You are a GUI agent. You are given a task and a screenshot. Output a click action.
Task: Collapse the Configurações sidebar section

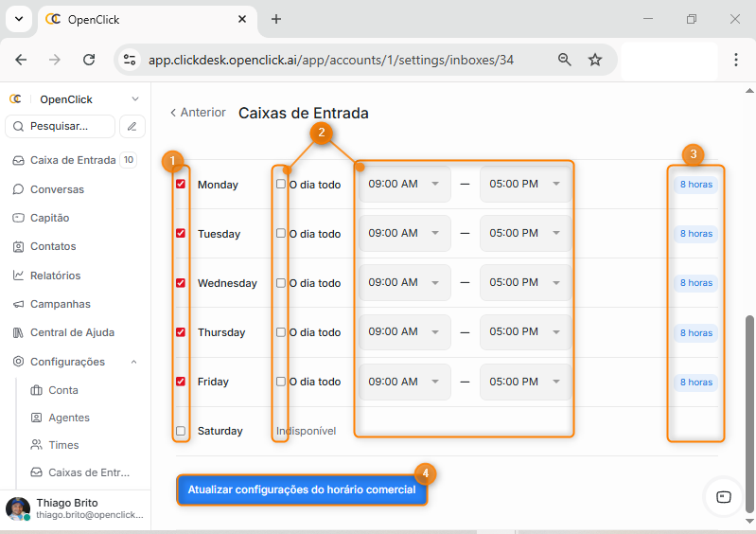pyautogui.click(x=133, y=362)
